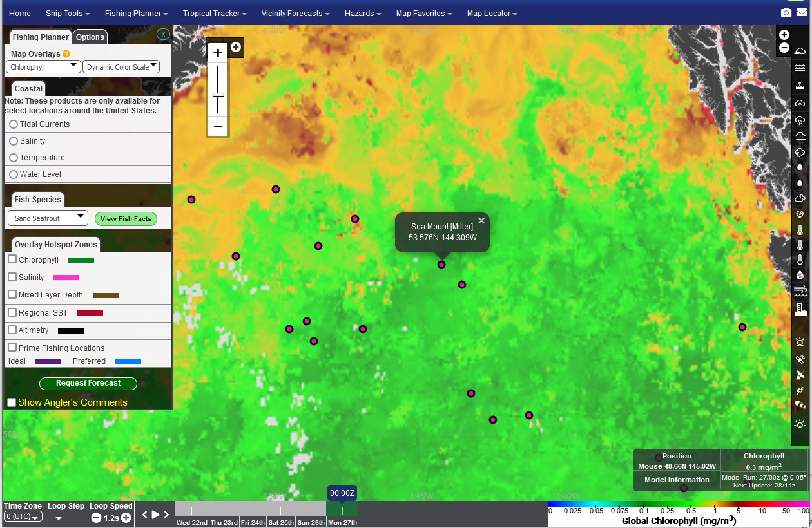
Task: Enable Mixed Layer Depth checkbox
Action: tap(12, 294)
